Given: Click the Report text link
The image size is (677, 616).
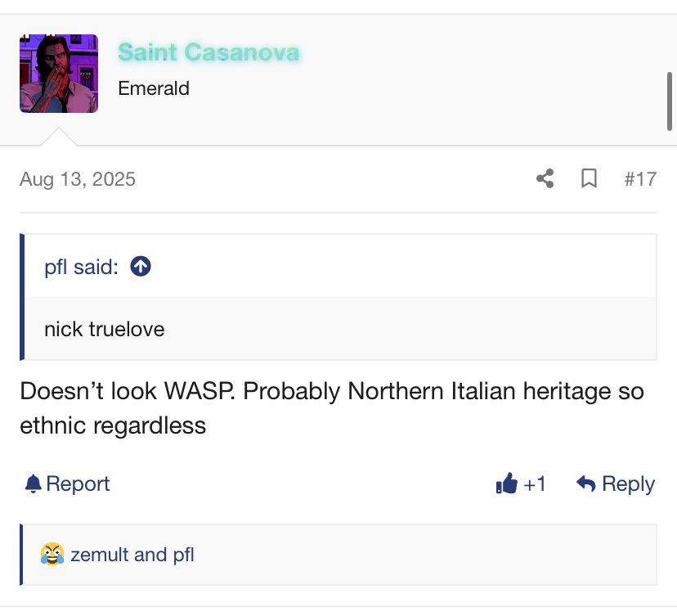Looking at the screenshot, I should 78,484.
